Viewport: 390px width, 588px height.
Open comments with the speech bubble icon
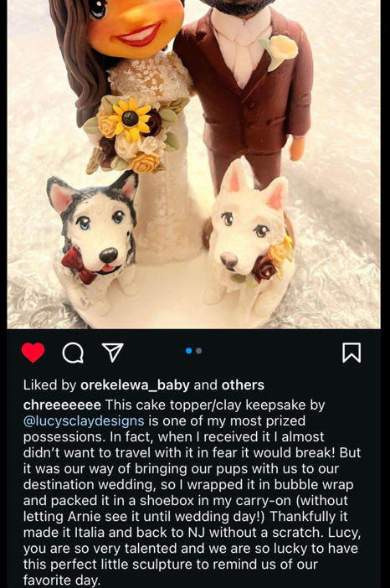pos(73,353)
